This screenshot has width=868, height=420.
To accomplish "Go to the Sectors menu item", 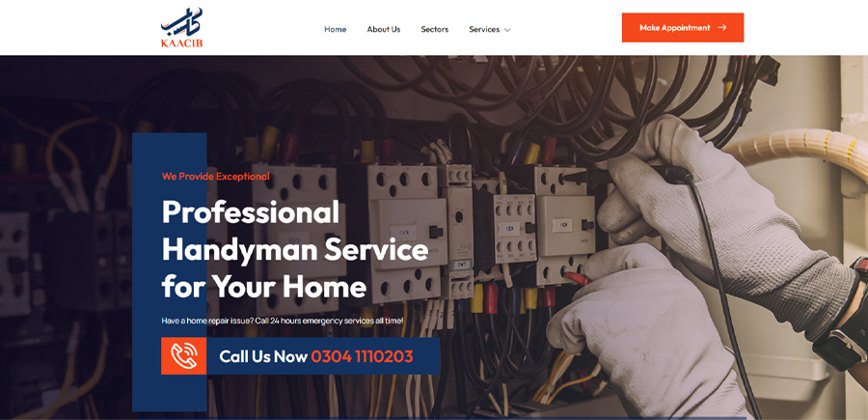I will (435, 29).
